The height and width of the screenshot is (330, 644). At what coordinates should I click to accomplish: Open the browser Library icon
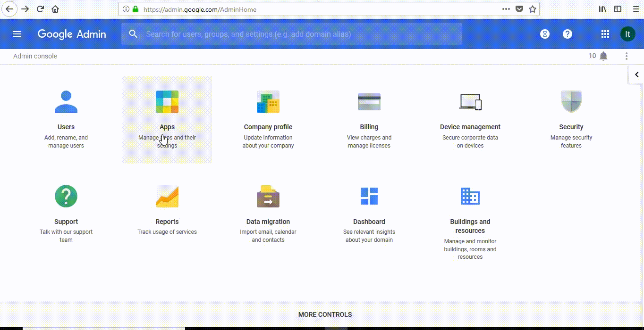coord(602,9)
